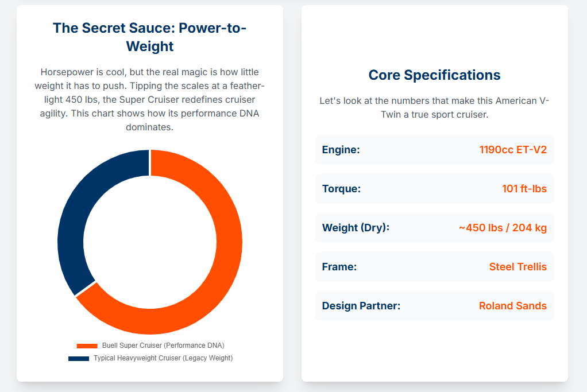Click the "~450 lbs / 204 kg" value
This screenshot has width=587, height=392.
(503, 228)
